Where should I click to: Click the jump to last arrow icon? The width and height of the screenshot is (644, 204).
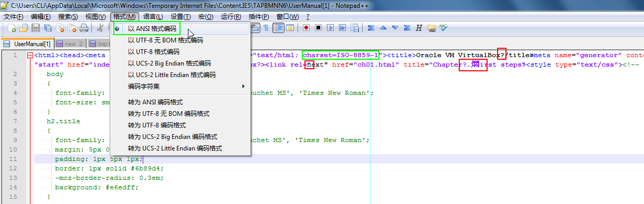pos(407,28)
